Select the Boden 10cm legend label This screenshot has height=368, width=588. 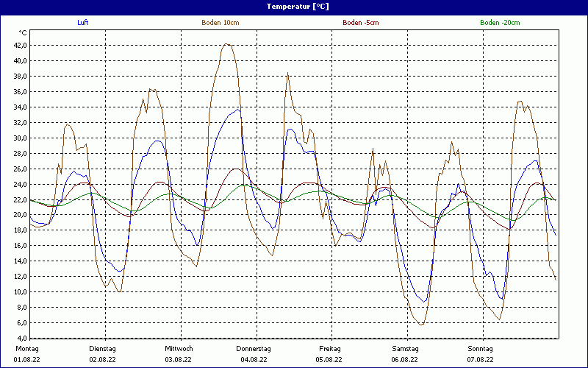pyautogui.click(x=220, y=23)
